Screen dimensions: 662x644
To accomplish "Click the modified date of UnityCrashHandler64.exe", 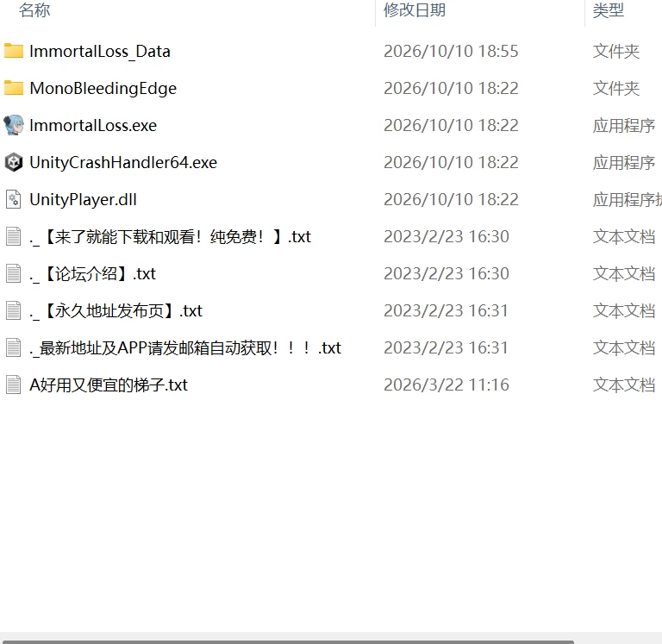I will coord(451,163).
